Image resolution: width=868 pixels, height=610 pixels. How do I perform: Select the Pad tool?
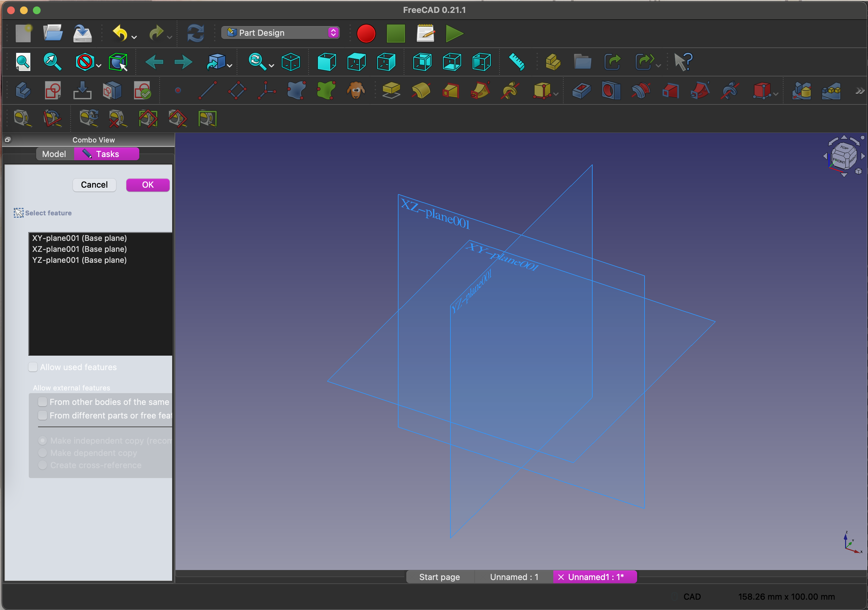(x=391, y=91)
